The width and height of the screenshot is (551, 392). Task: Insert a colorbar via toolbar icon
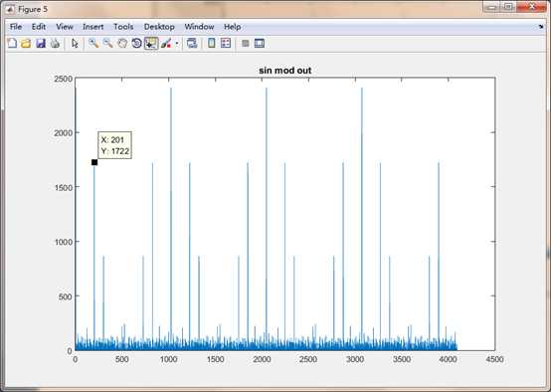pyautogui.click(x=211, y=43)
